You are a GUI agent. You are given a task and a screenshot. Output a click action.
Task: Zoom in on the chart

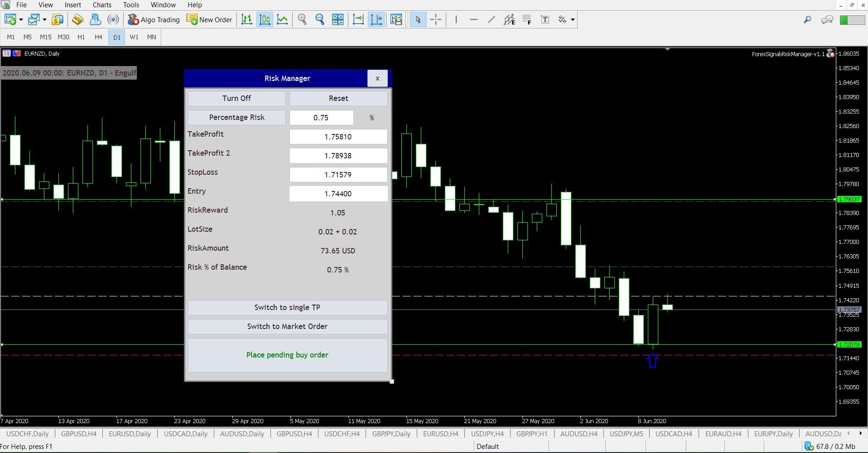pyautogui.click(x=302, y=19)
